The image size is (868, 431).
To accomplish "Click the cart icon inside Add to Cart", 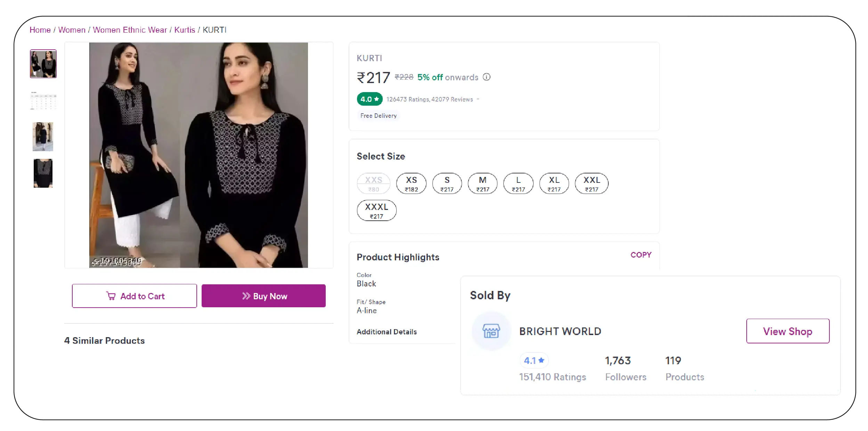I will pyautogui.click(x=111, y=296).
